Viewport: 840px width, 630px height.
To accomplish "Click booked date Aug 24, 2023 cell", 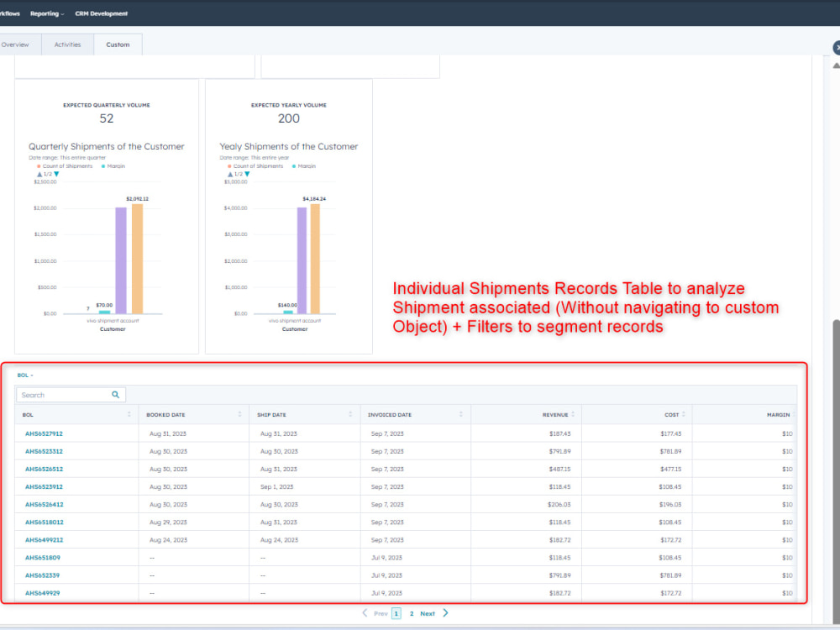I will point(168,540).
